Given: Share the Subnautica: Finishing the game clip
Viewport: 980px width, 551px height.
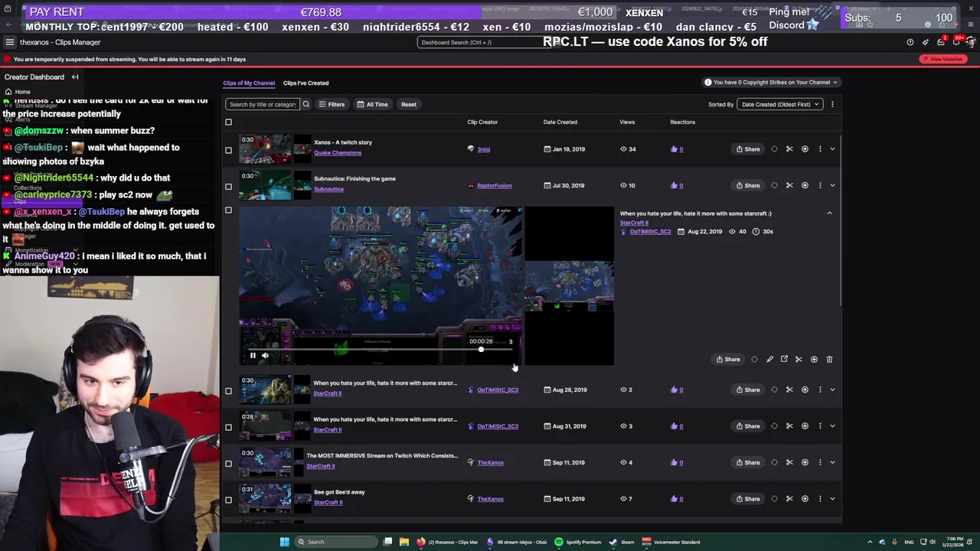Looking at the screenshot, I should click(x=748, y=185).
